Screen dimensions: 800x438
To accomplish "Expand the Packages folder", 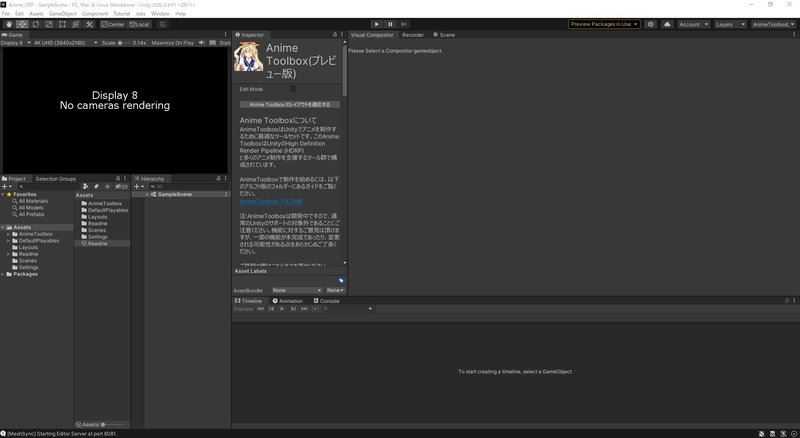I will coord(3,274).
